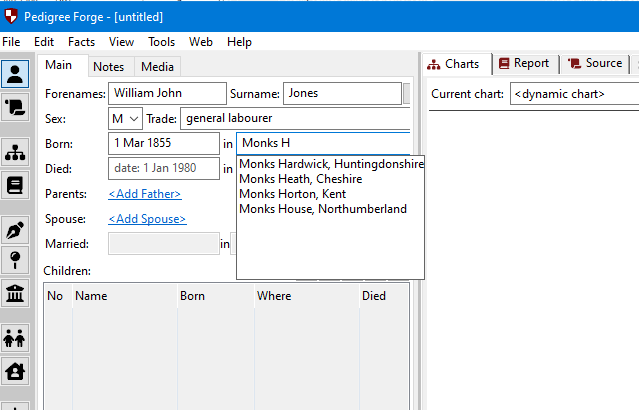Viewport: 639px width, 410px height.
Task: Select Monks Horton, Kent from list
Action: (x=290, y=194)
